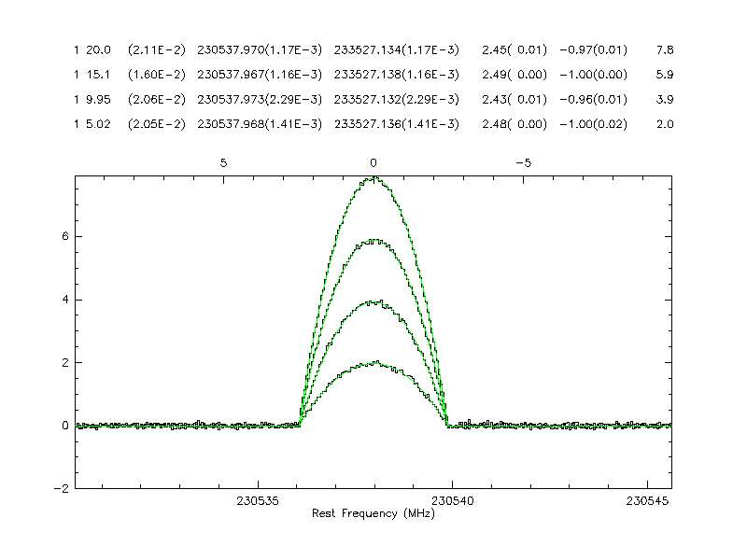Click the "Rest Frequency (MHz)" axis label

[x=373, y=514]
